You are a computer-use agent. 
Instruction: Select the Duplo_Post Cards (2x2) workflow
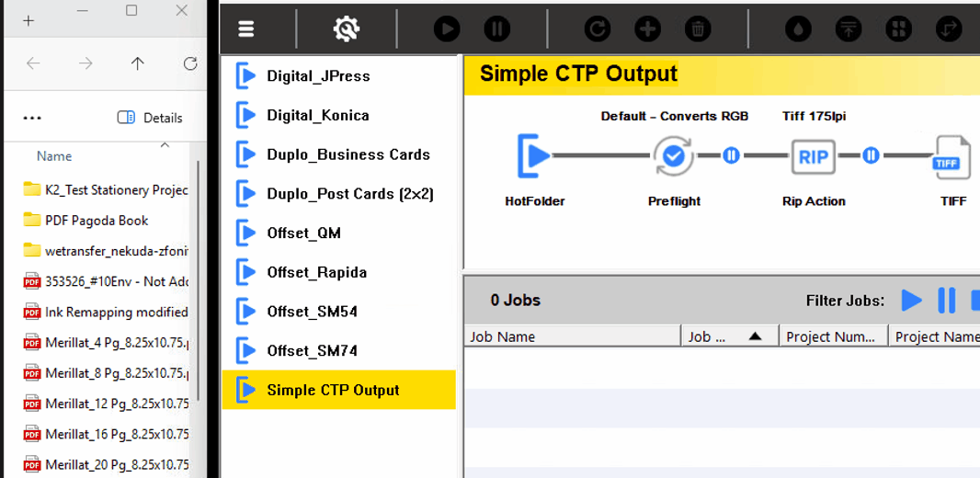coord(338,194)
